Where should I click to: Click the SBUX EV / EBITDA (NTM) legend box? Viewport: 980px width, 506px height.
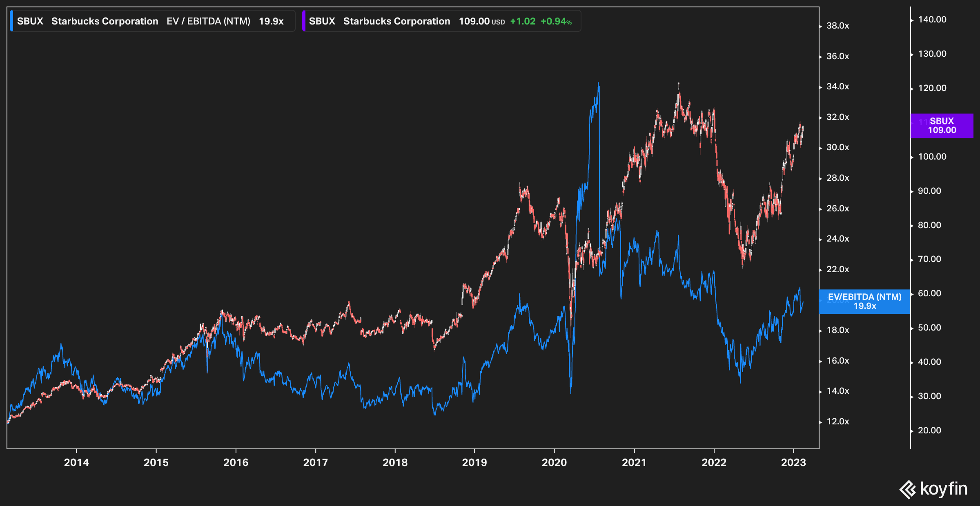click(x=152, y=21)
